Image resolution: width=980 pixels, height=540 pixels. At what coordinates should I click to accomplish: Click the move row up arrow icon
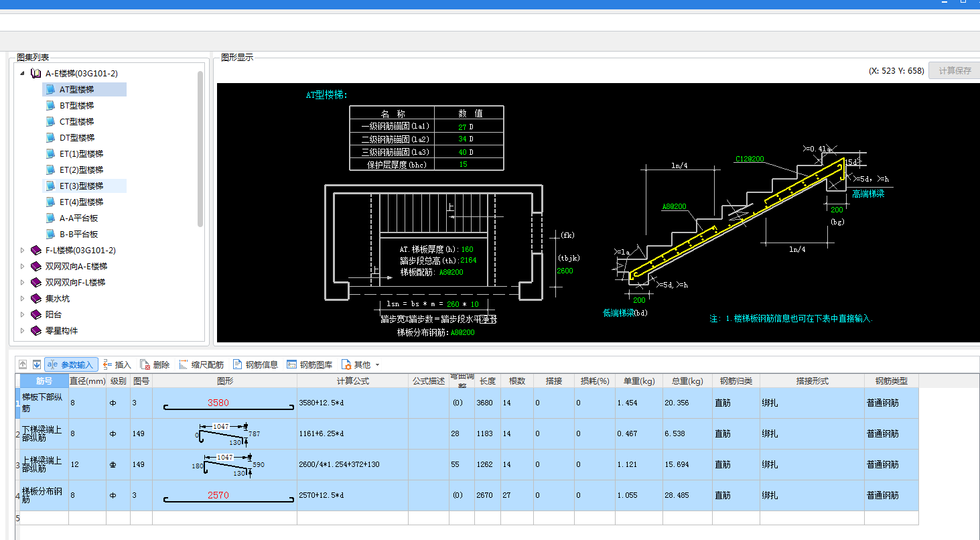click(x=23, y=364)
